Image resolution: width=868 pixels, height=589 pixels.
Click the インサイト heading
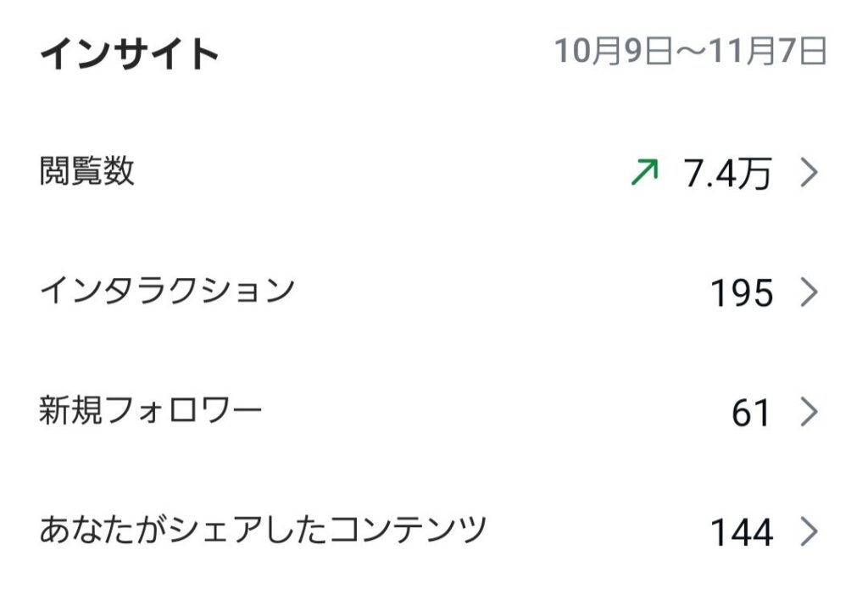[129, 54]
